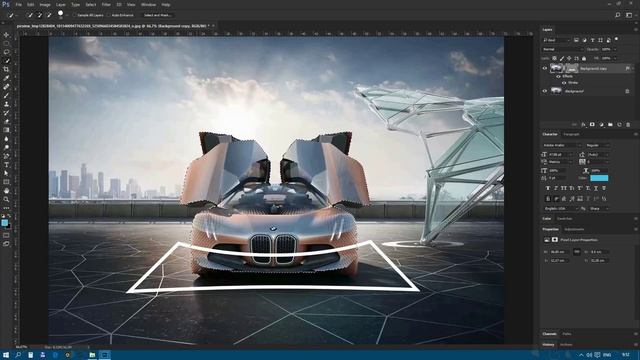Open the Normal blend mode dropdown

pyautogui.click(x=562, y=49)
